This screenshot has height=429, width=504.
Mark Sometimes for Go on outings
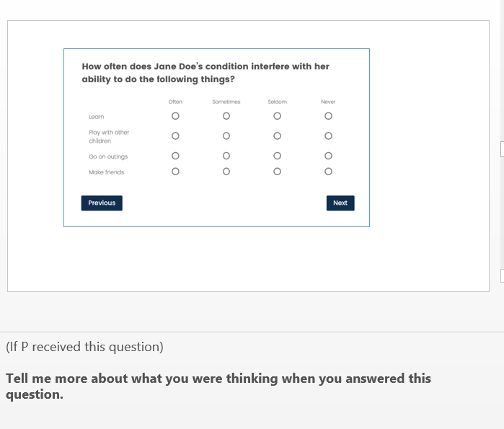226,156
